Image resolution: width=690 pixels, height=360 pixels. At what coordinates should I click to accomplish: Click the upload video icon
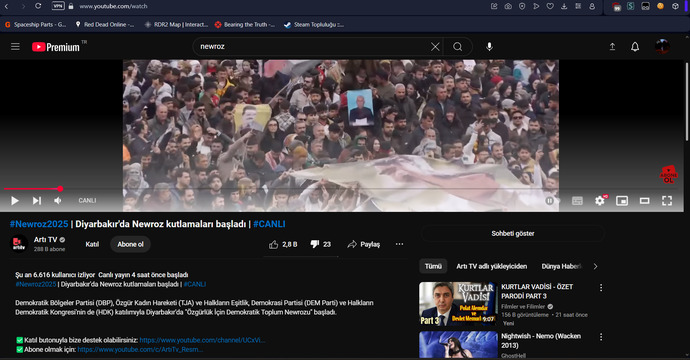click(x=612, y=47)
